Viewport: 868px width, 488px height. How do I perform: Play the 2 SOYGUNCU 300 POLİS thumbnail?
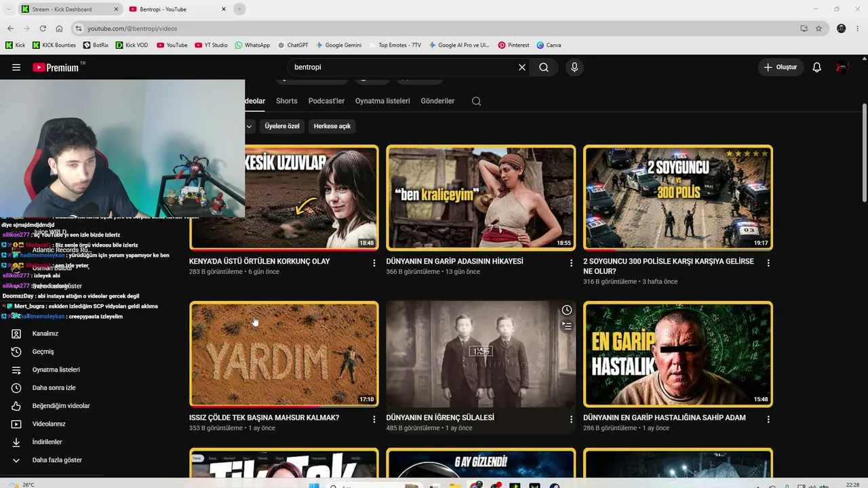pos(678,198)
